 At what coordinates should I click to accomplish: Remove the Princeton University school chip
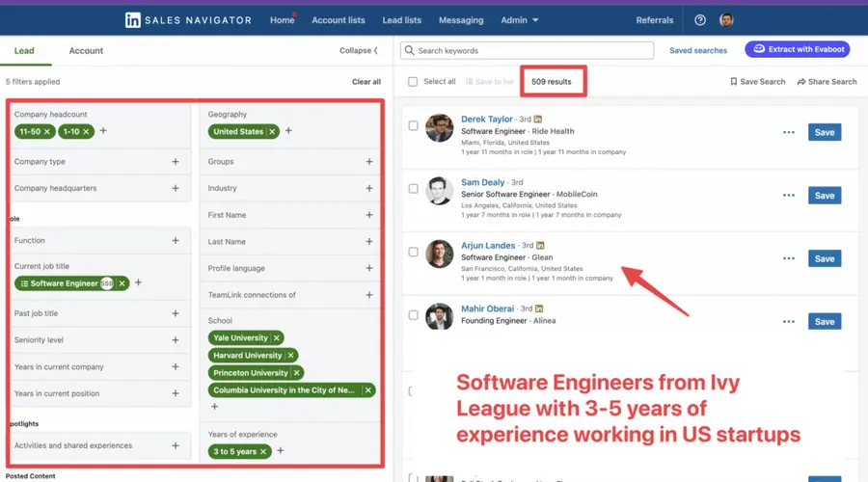(x=297, y=373)
